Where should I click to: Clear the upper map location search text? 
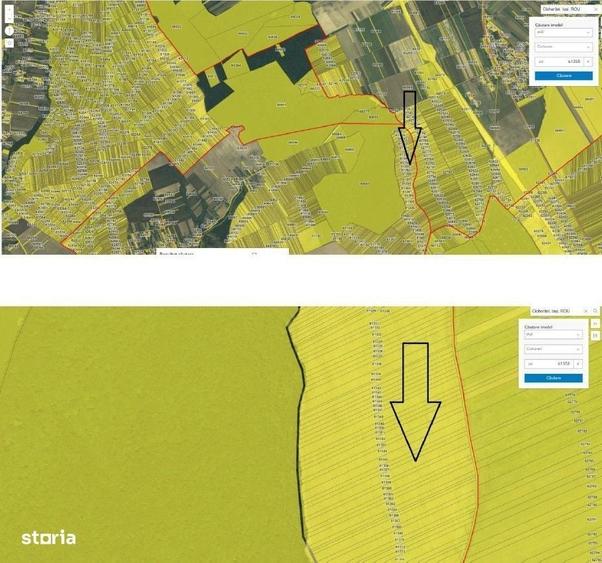pos(596,10)
